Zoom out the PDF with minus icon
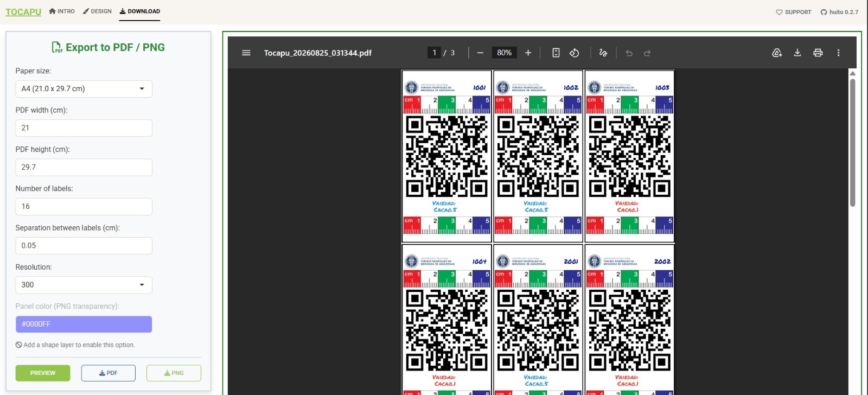The image size is (868, 395). coord(480,53)
